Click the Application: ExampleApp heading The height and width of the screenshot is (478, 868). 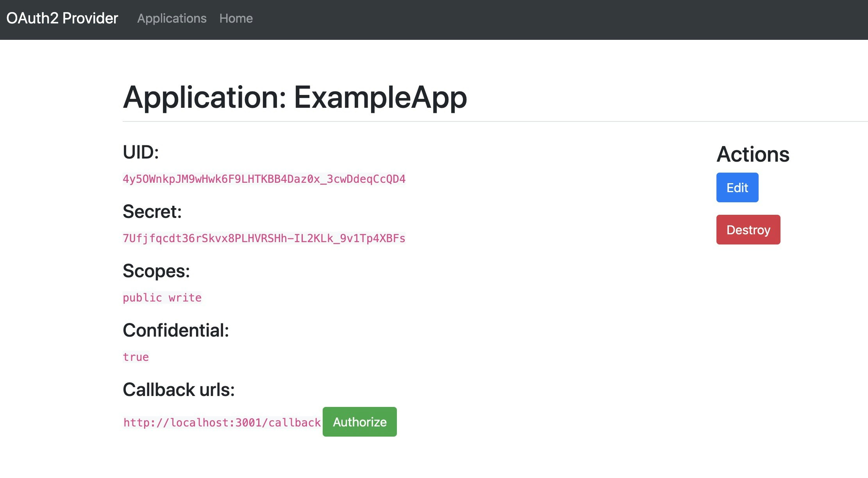point(295,98)
